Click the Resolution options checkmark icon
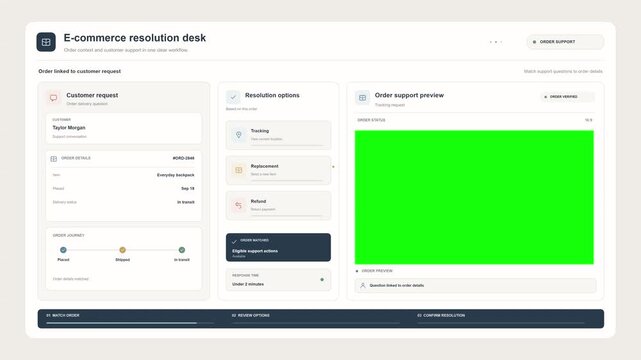This screenshot has width=641, height=360. (x=233, y=97)
